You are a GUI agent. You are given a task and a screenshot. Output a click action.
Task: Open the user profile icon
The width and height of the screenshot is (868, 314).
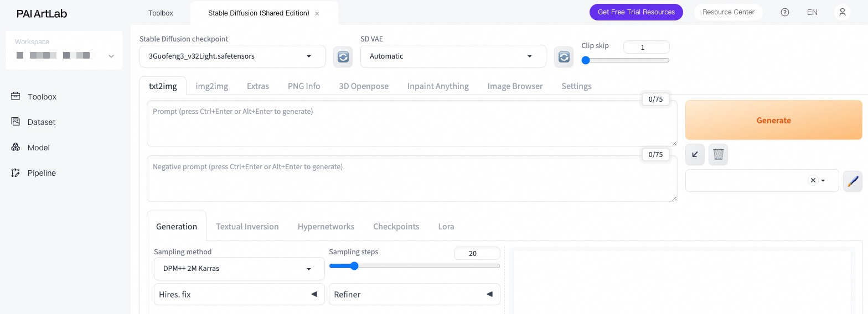(x=842, y=12)
